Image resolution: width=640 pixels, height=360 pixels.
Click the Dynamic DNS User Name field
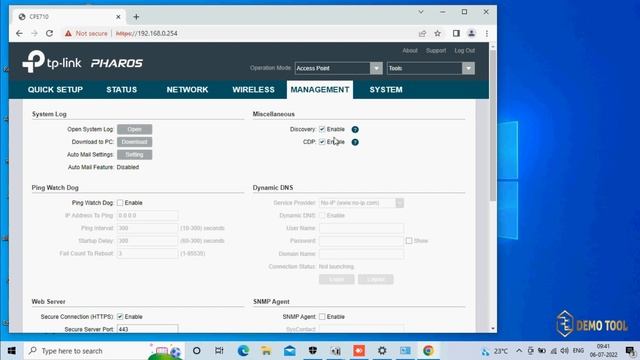tap(361, 228)
